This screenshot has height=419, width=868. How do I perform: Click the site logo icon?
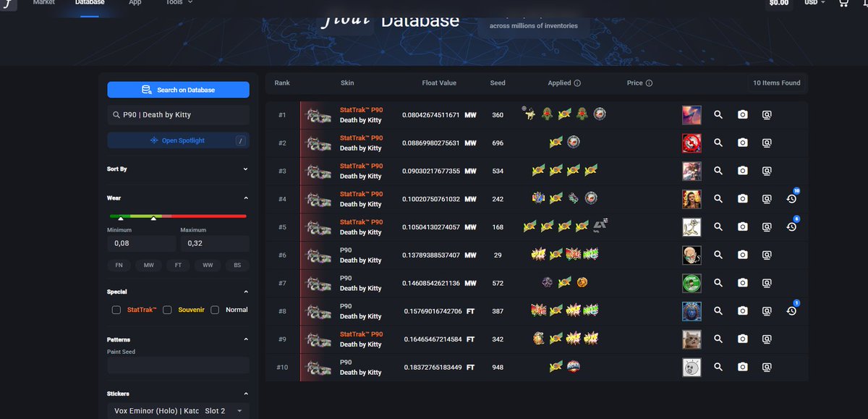tap(7, 4)
